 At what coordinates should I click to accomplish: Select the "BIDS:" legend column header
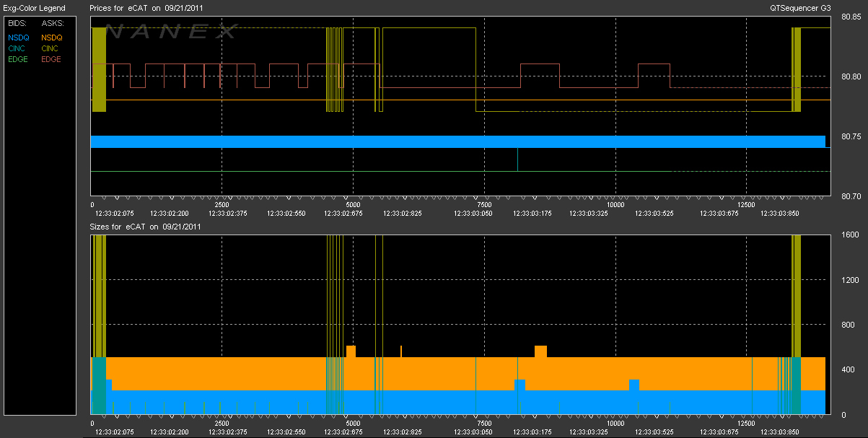pos(17,24)
